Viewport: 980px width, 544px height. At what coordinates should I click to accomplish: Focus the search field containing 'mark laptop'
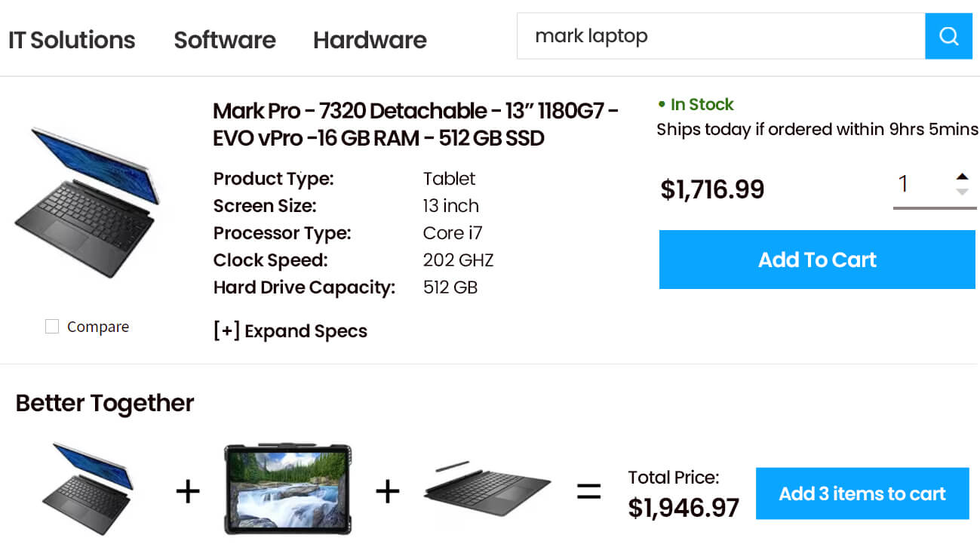pos(720,36)
